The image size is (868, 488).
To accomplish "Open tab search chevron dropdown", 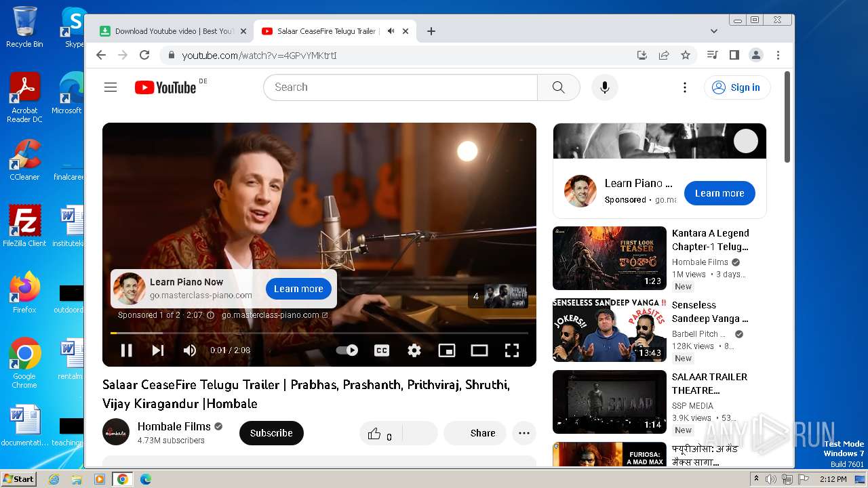I will click(713, 31).
